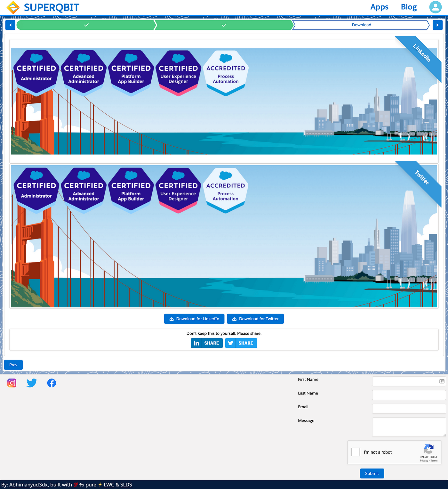Click Download for LinkedIn button

(x=194, y=319)
